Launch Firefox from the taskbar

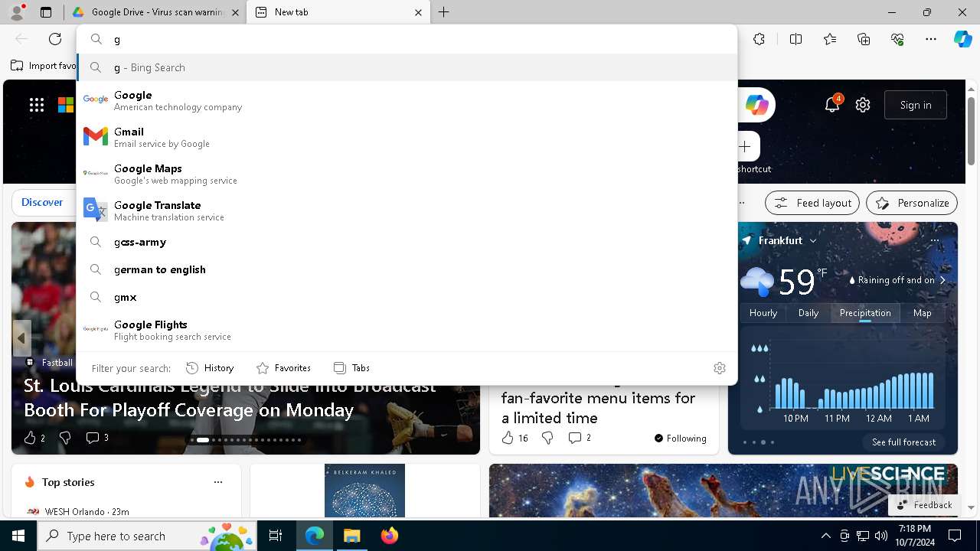[390, 536]
